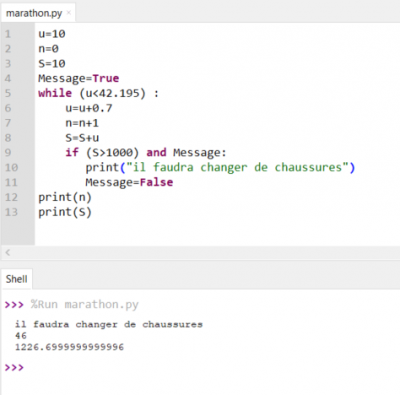Image resolution: width=400 pixels, height=395 pixels.
Task: Click line number 13 in gutter
Action: click(x=11, y=212)
